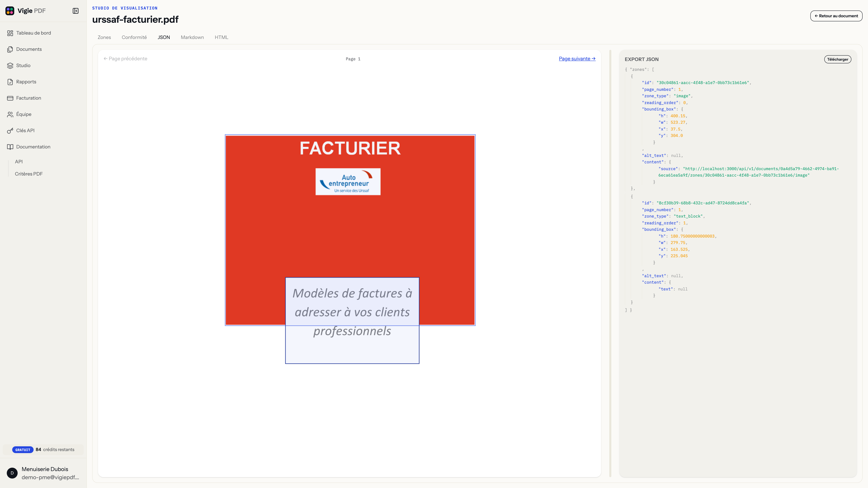Click Retour au document button

point(836,16)
